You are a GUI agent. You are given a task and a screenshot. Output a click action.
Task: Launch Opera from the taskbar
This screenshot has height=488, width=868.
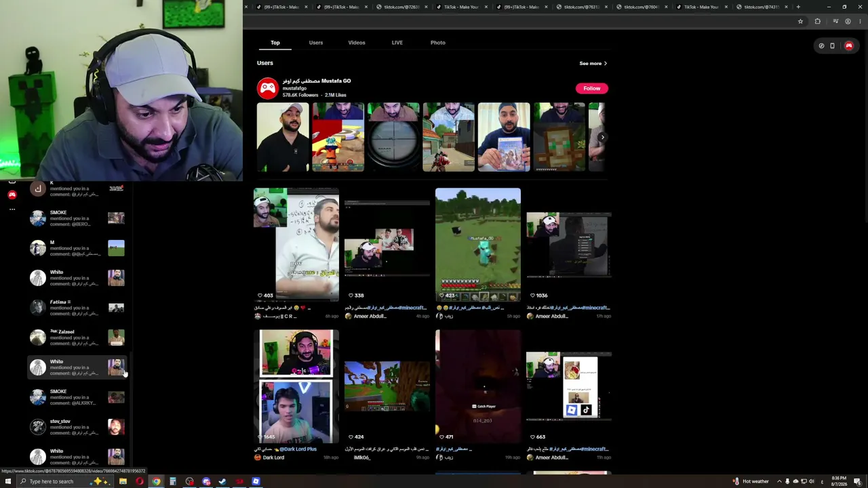[x=140, y=481]
